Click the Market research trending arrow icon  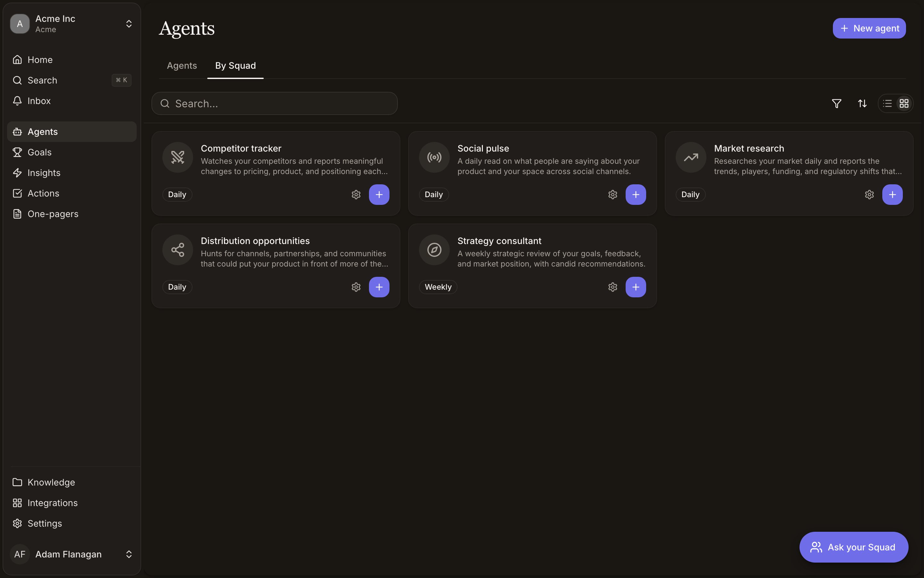(691, 157)
